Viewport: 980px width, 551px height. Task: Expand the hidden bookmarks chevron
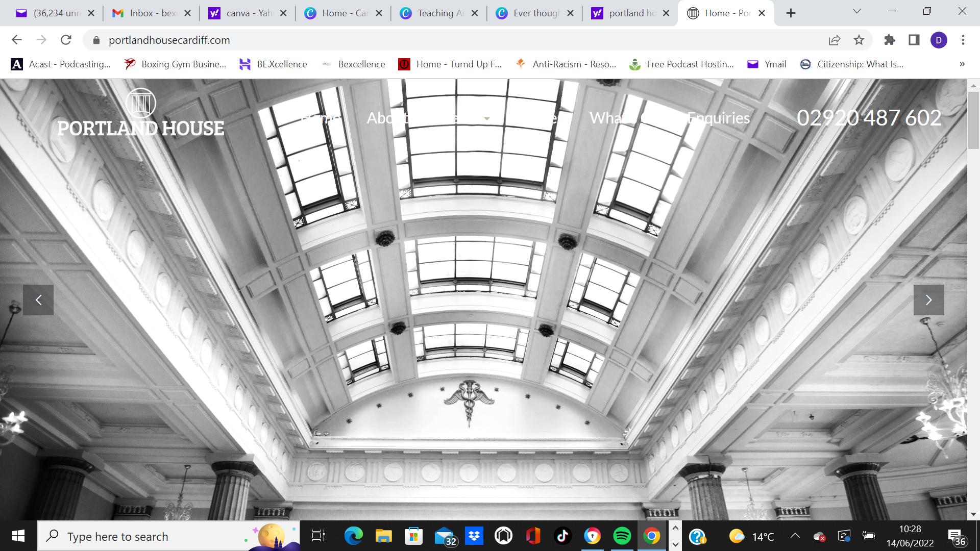pyautogui.click(x=962, y=64)
